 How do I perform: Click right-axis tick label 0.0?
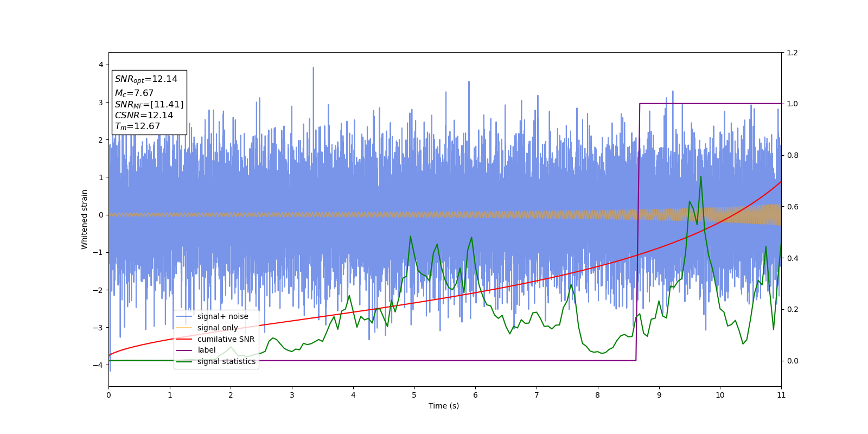point(792,361)
